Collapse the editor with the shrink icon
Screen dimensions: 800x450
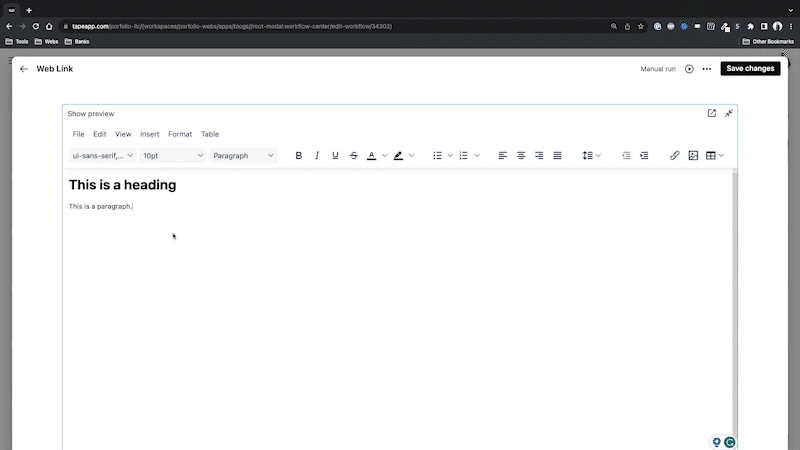click(x=729, y=113)
